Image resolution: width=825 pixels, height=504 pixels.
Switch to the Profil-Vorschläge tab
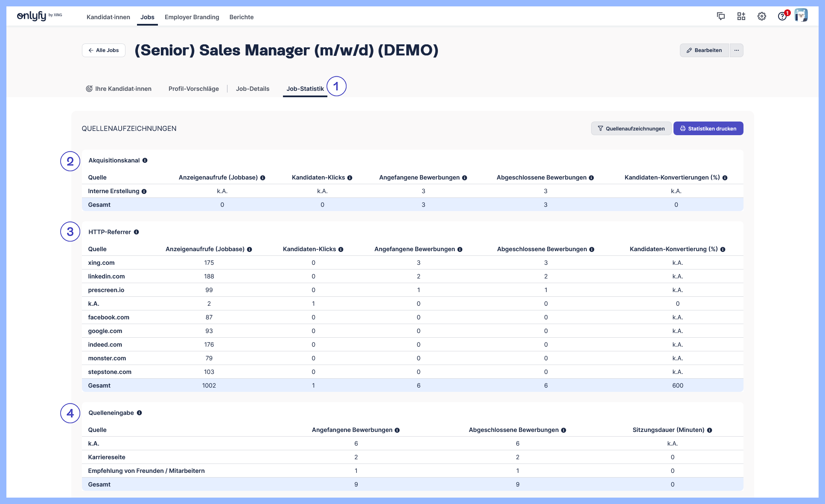pyautogui.click(x=194, y=89)
